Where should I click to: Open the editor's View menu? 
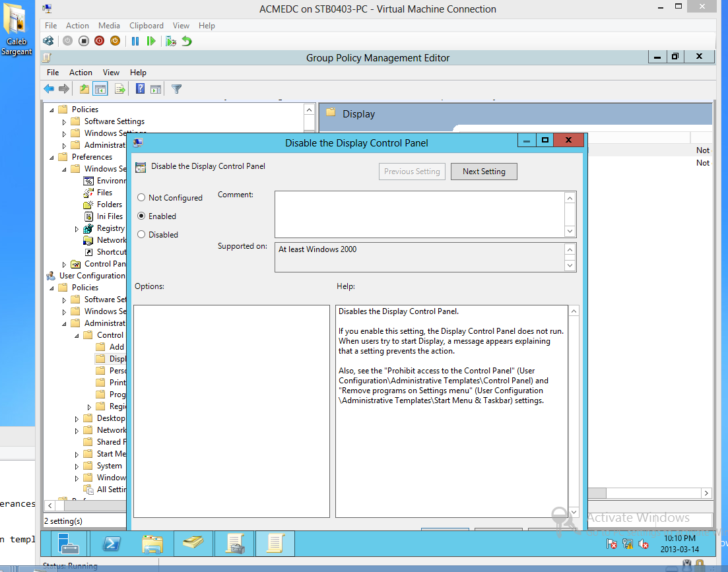pyautogui.click(x=111, y=73)
